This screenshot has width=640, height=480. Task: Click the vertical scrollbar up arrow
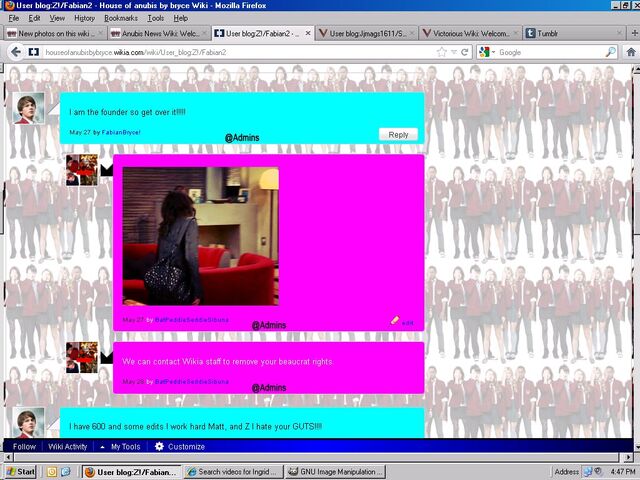tap(636, 70)
